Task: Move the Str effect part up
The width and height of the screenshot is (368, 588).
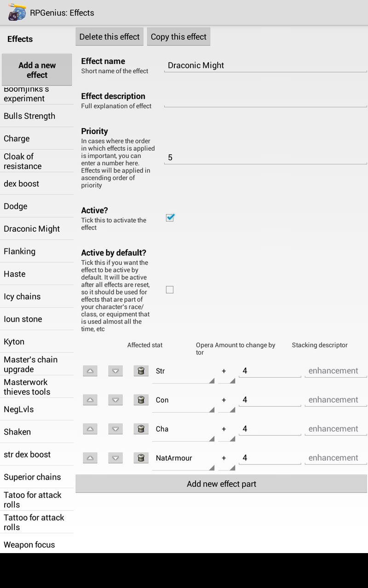Action: (x=90, y=371)
